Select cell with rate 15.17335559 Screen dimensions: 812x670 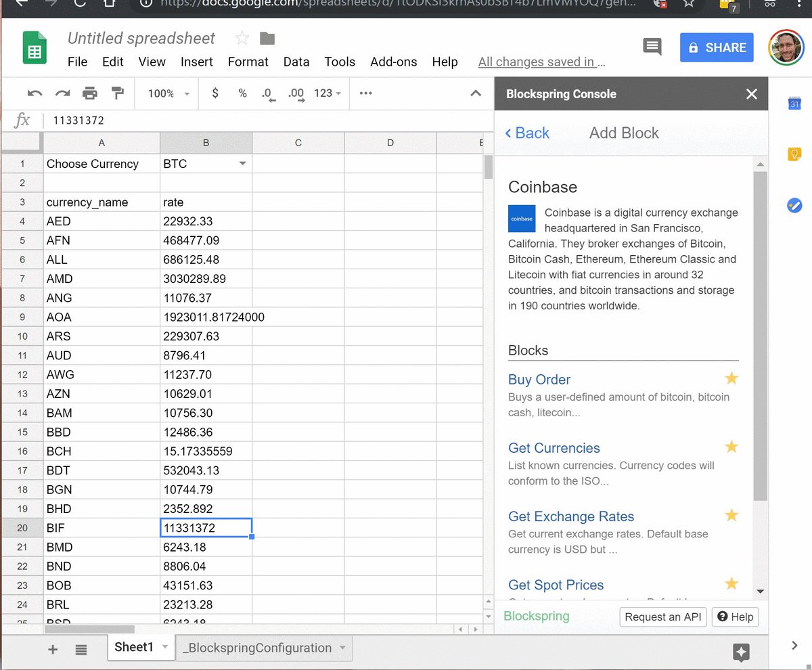tap(206, 451)
